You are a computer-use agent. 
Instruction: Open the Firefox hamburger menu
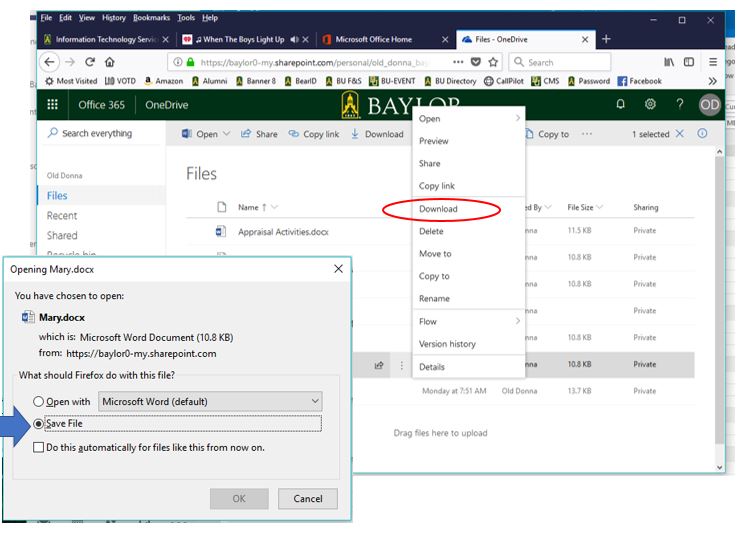point(713,62)
